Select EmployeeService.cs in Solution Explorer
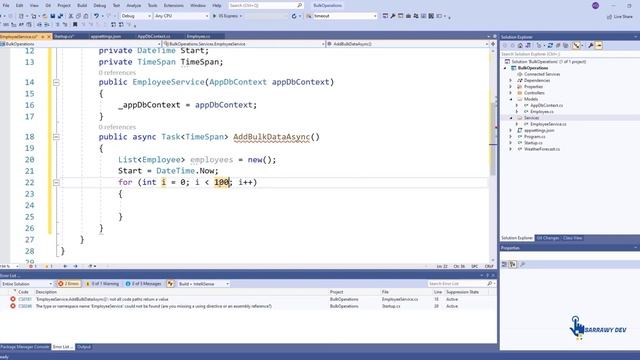 click(x=548, y=124)
